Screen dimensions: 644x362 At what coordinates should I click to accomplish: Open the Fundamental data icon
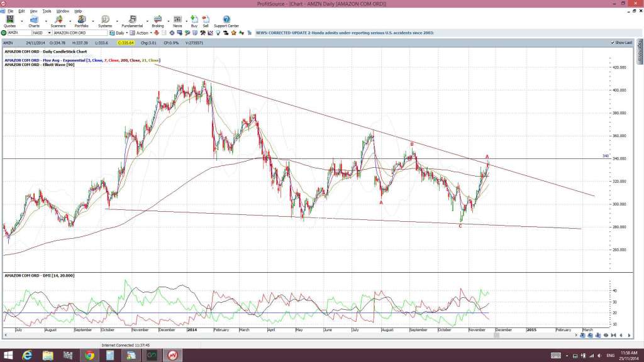pos(132,21)
